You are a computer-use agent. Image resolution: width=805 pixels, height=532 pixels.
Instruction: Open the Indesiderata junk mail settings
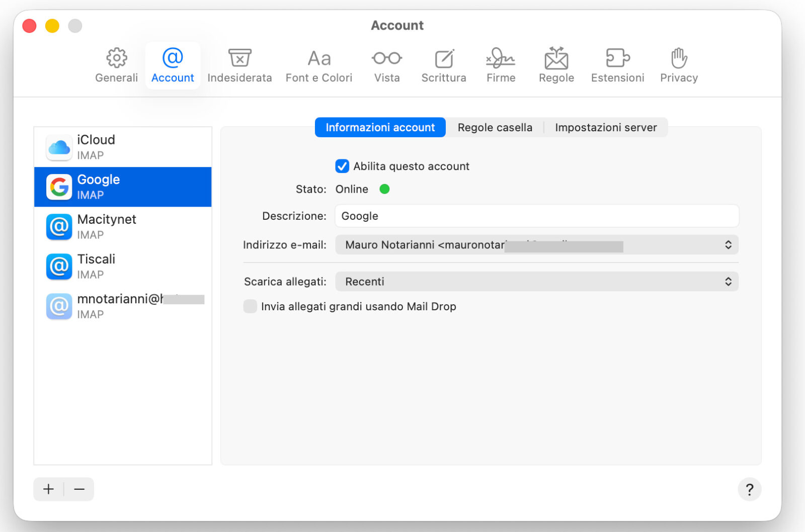[239, 64]
